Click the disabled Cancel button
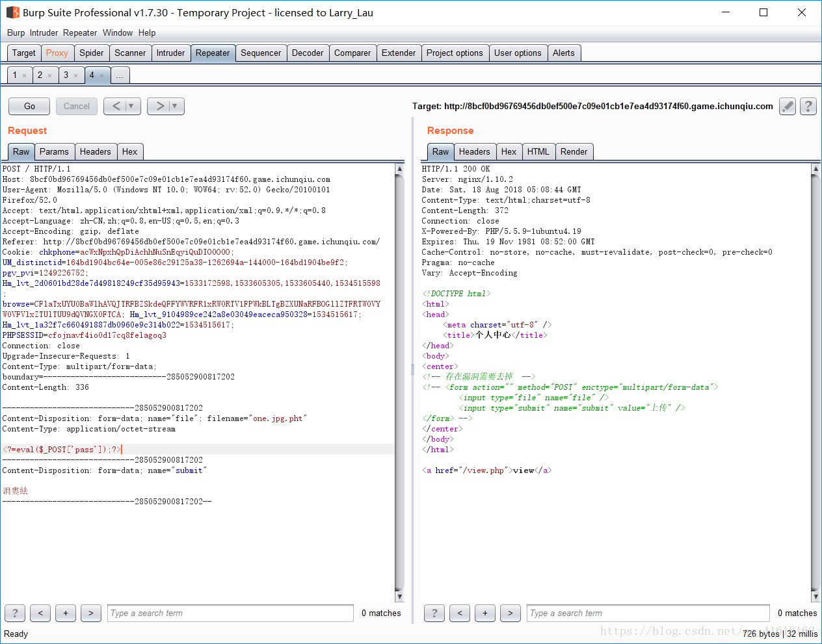 tap(77, 106)
